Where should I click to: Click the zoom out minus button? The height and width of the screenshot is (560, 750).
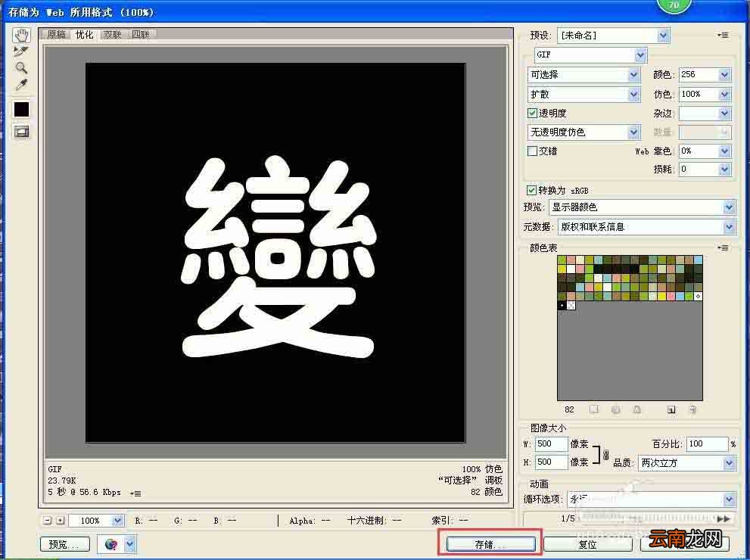tap(47, 521)
